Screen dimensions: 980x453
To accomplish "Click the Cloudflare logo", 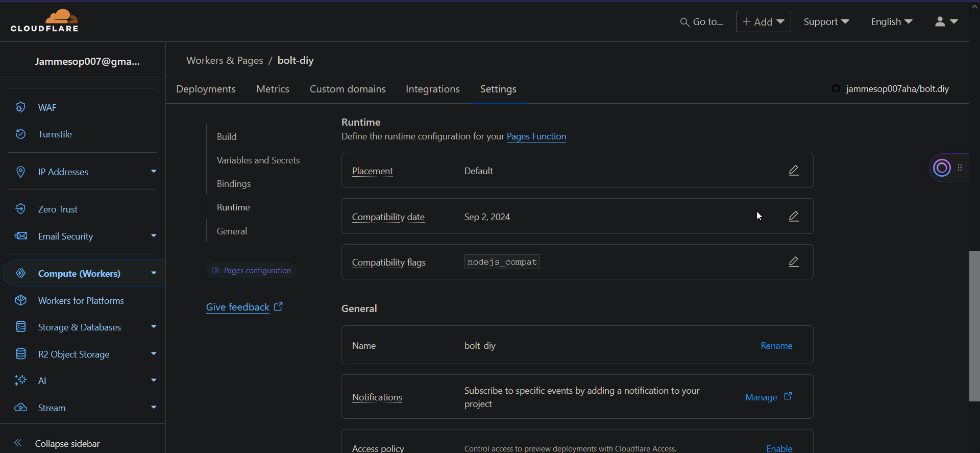I will 44,21.
